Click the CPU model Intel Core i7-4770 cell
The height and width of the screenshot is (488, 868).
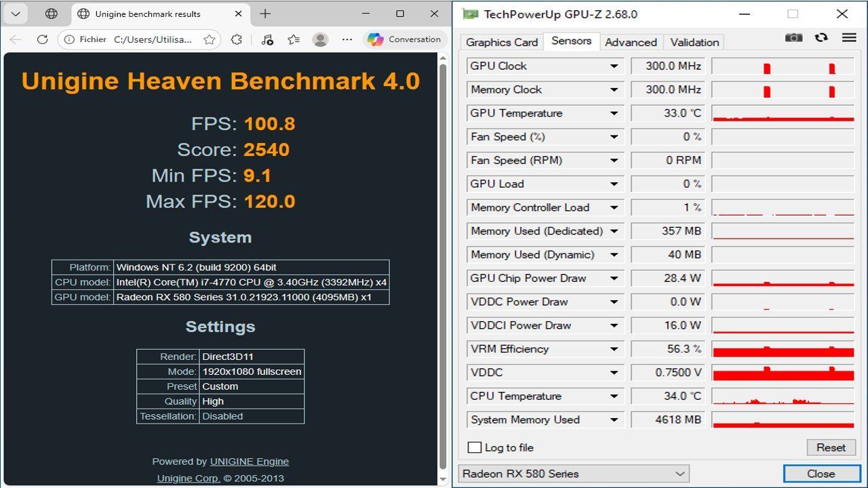click(252, 282)
